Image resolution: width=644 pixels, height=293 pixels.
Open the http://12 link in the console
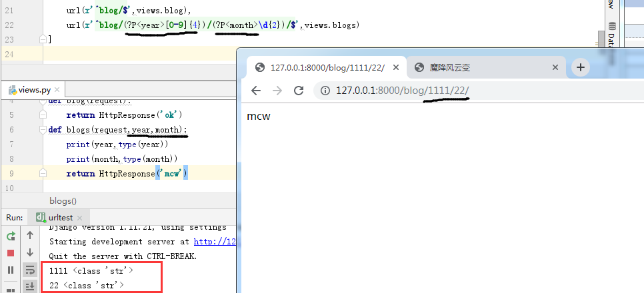click(x=215, y=242)
